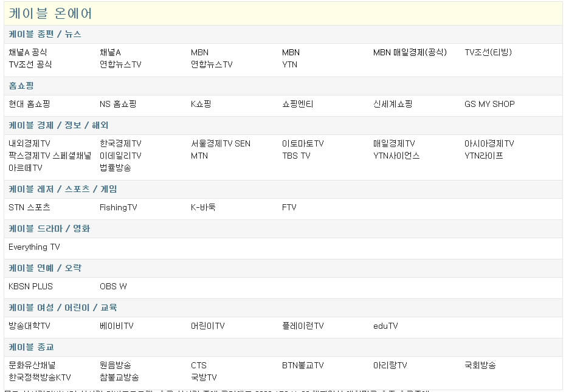Open the 쇼핑엔티 channel

tap(297, 104)
